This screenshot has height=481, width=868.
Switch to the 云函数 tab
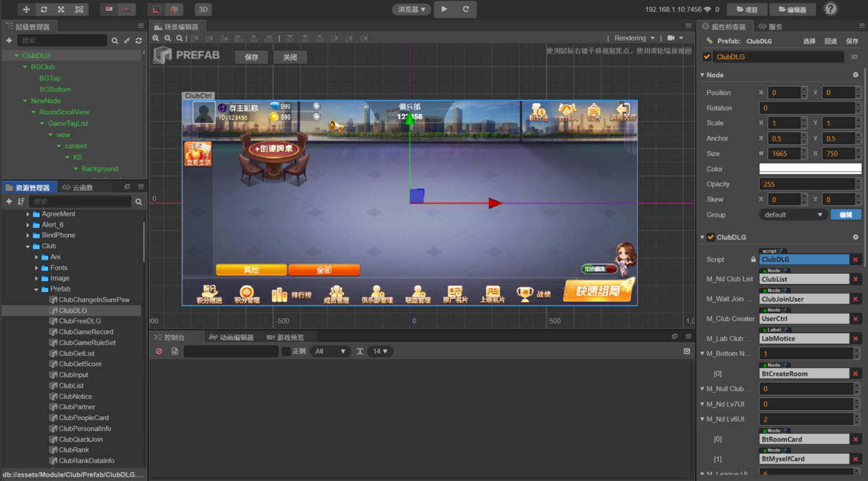point(78,188)
